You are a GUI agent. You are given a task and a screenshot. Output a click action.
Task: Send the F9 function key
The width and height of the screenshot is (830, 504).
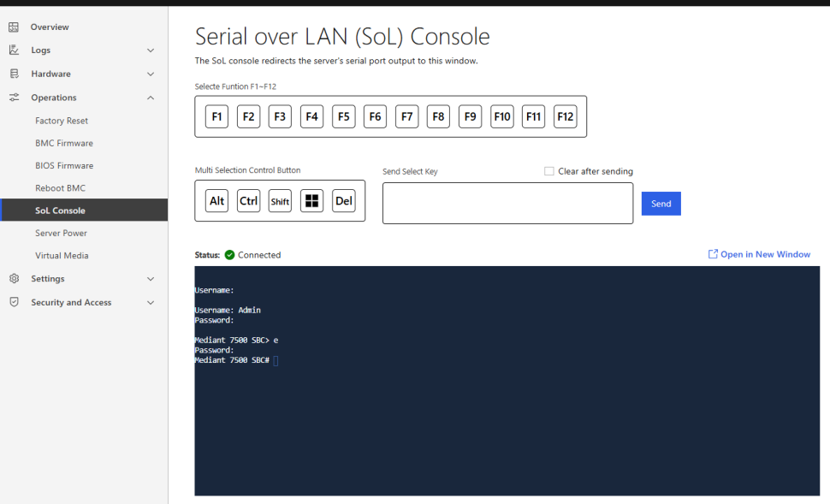470,116
